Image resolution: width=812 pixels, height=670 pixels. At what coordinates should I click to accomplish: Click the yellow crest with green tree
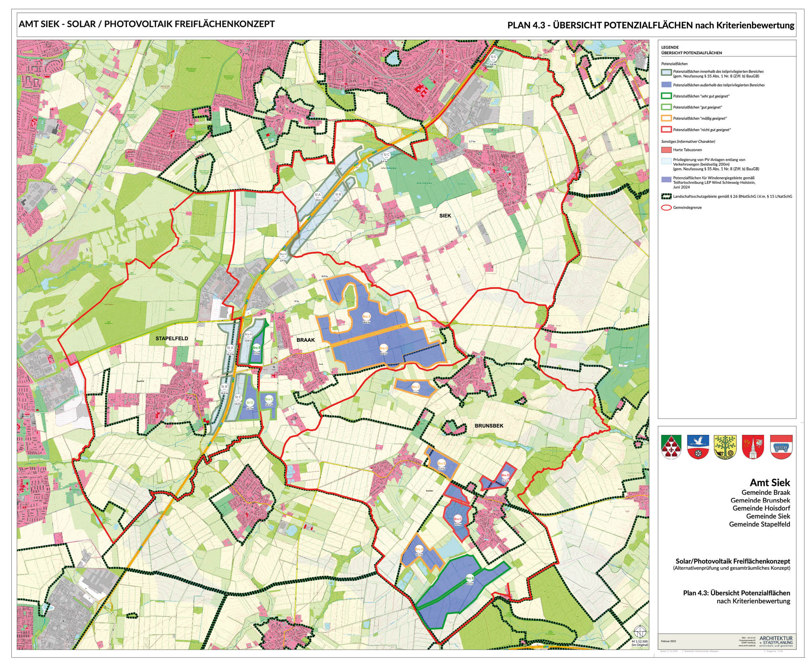[x=725, y=447]
